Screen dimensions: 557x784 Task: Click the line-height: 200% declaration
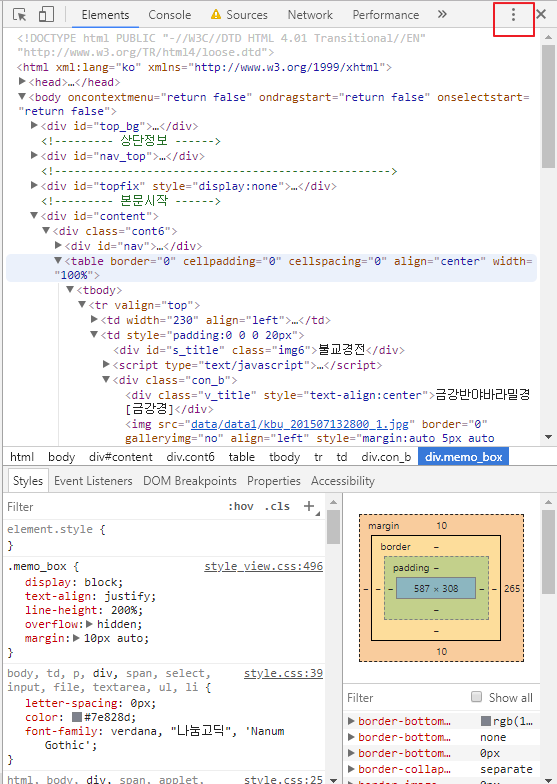(x=84, y=610)
